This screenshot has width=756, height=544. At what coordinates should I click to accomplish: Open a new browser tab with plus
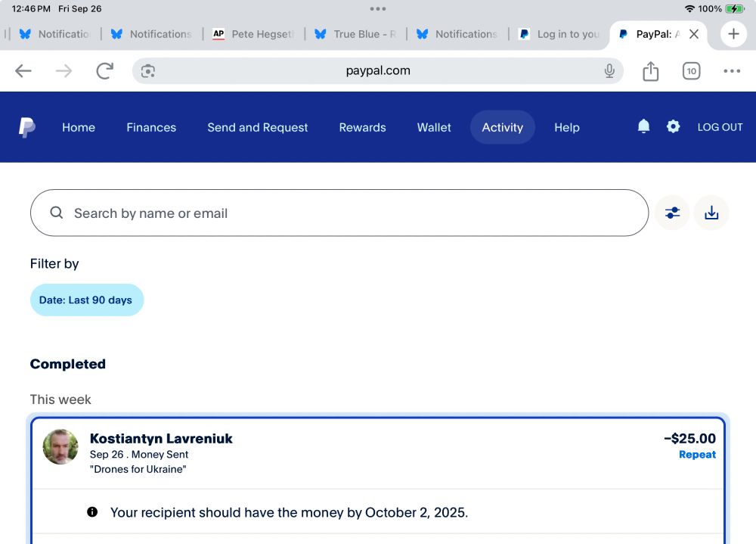tap(733, 34)
